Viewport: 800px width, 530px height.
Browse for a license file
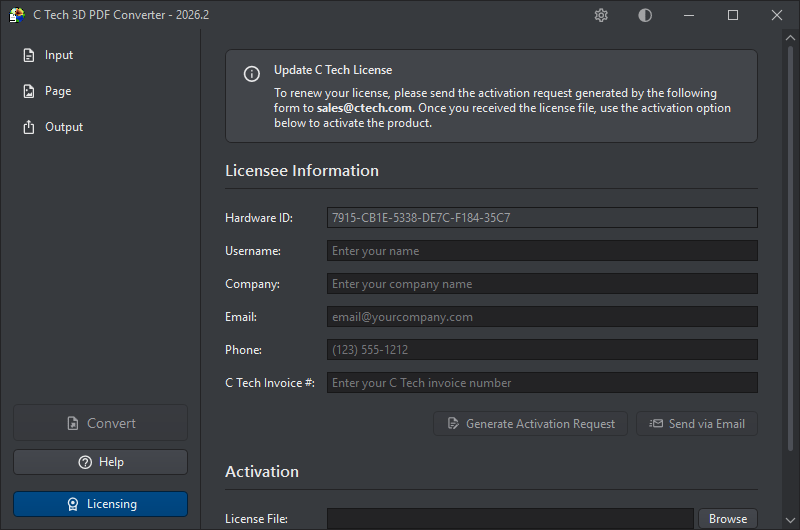728,519
